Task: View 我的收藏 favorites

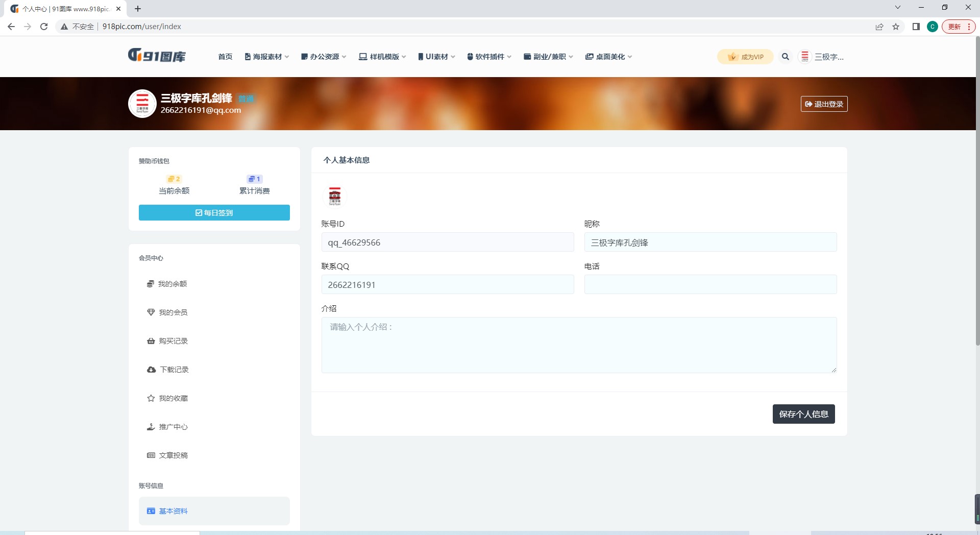Action: click(x=173, y=398)
